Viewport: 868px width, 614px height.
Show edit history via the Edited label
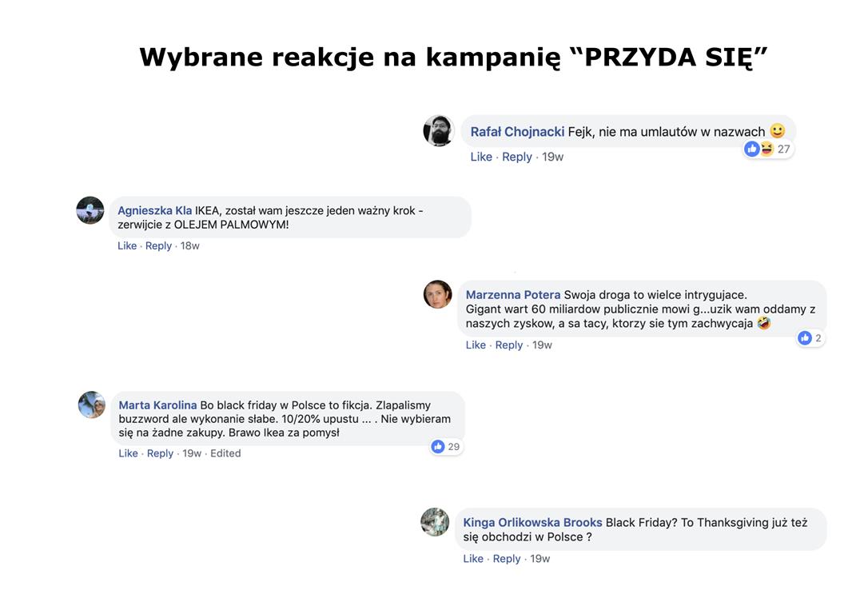pos(225,453)
